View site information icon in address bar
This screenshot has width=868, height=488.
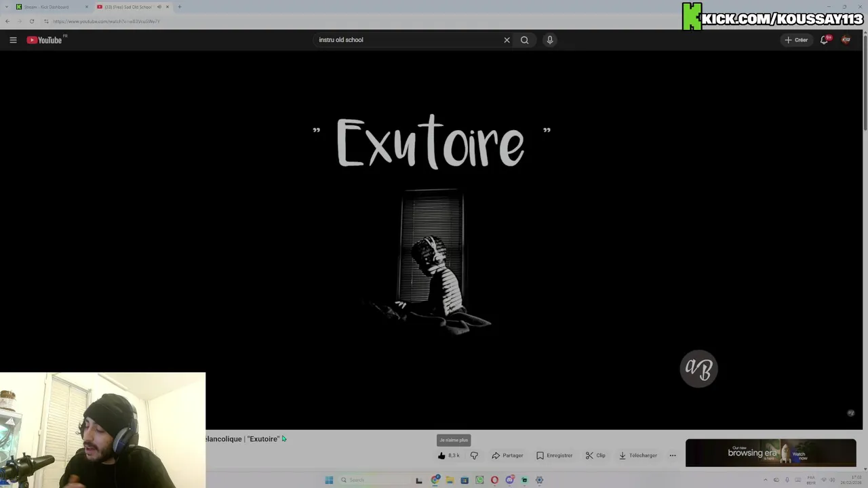click(x=46, y=21)
